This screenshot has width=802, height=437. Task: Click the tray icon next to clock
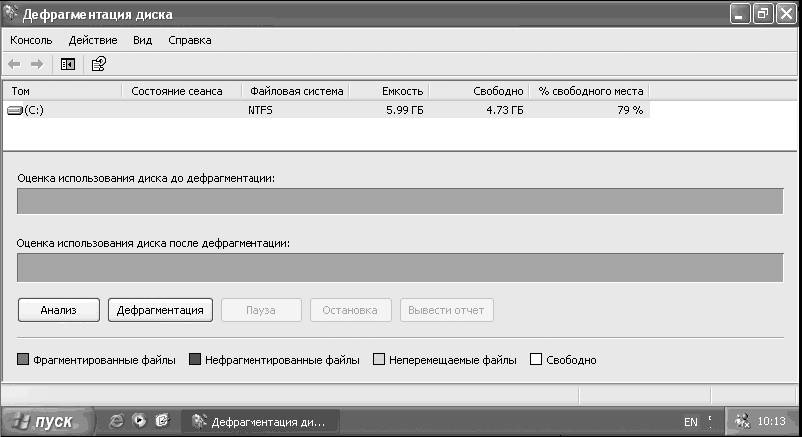(x=742, y=421)
